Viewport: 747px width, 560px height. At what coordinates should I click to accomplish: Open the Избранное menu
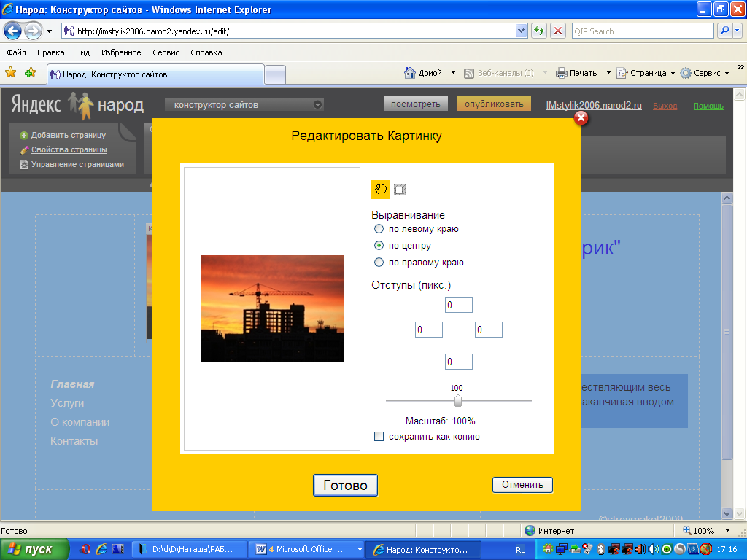tap(121, 52)
